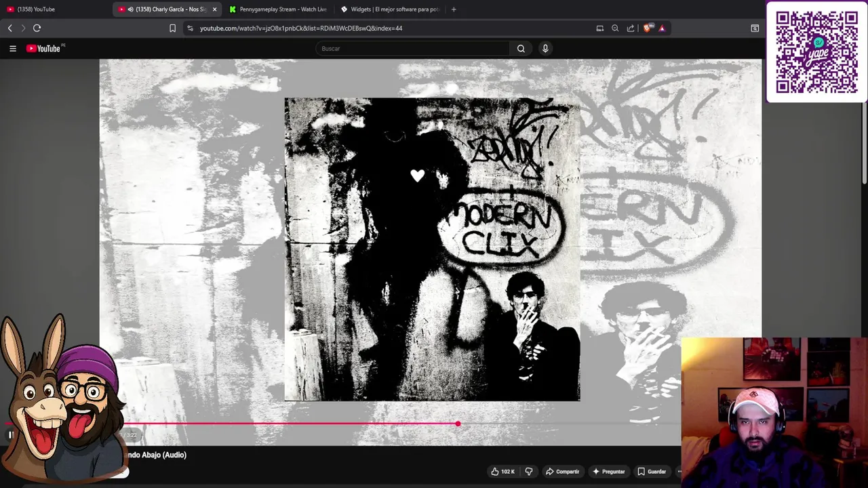This screenshot has width=868, height=488.
Task: Start voice search with microphone icon
Action: [x=545, y=48]
